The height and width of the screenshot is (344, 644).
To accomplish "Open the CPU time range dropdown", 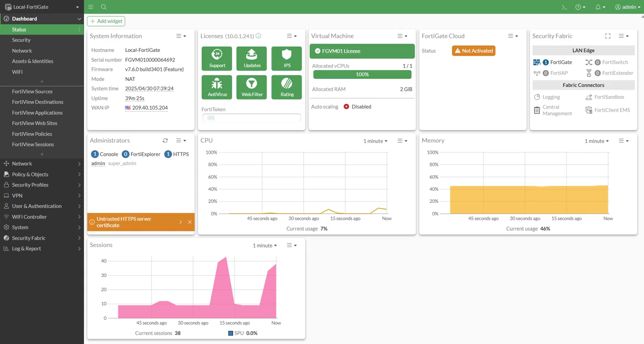I will tap(375, 141).
